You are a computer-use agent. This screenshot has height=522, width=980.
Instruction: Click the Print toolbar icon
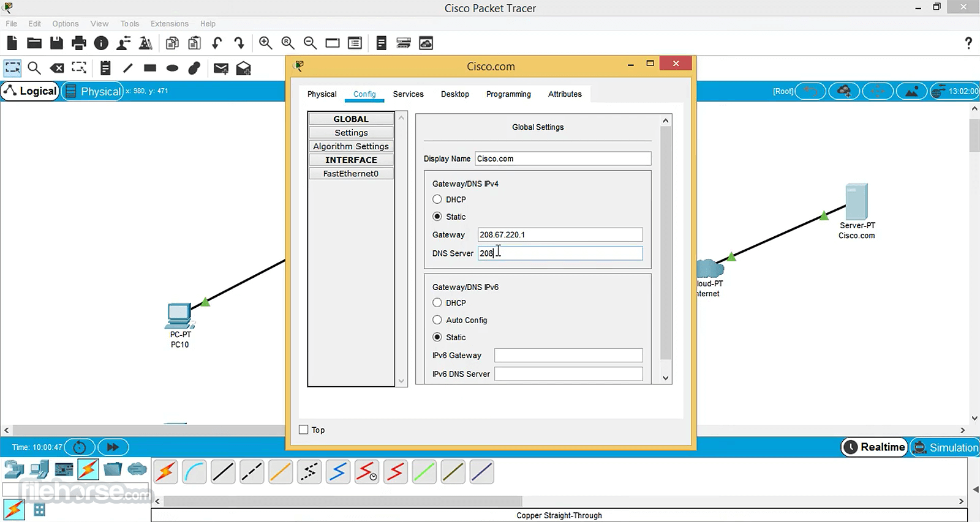[x=79, y=43]
